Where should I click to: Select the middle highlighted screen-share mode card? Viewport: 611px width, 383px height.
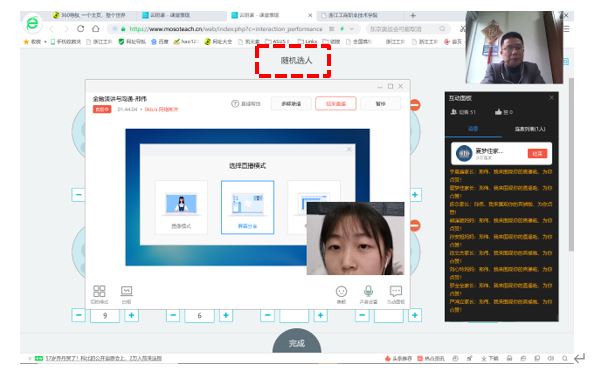point(247,207)
